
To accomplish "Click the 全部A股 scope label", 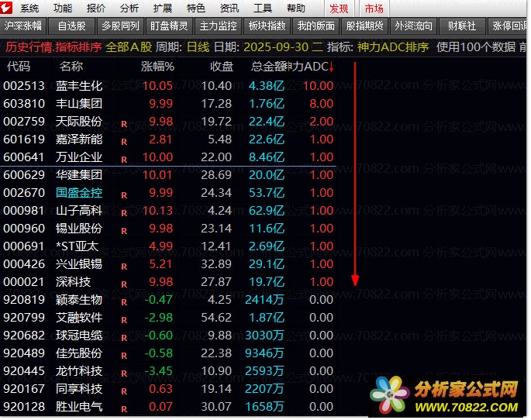I will (x=129, y=47).
